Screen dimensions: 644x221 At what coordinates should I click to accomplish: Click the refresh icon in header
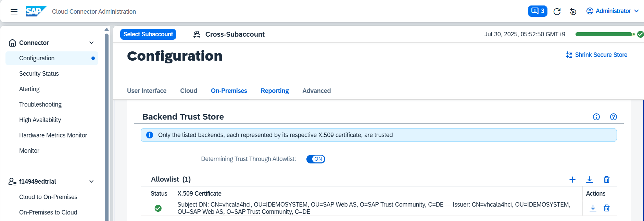557,12
